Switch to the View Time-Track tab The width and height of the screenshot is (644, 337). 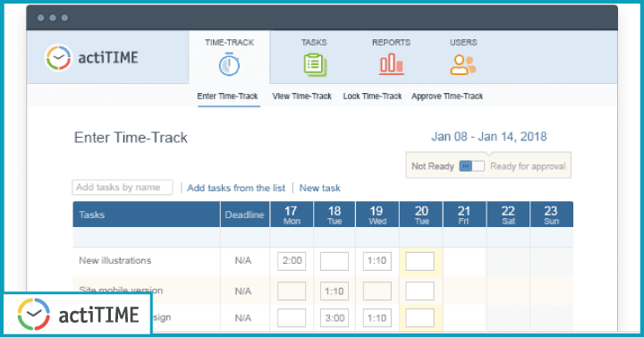pos(302,96)
